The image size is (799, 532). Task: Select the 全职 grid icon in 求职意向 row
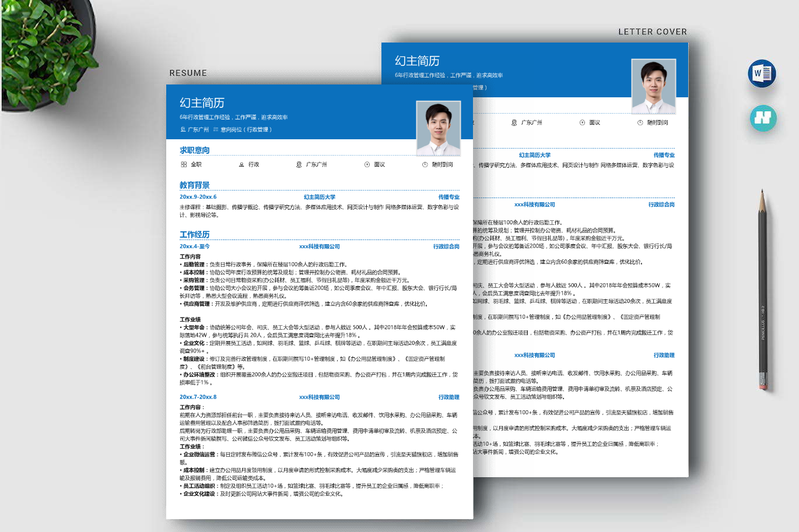click(x=184, y=164)
